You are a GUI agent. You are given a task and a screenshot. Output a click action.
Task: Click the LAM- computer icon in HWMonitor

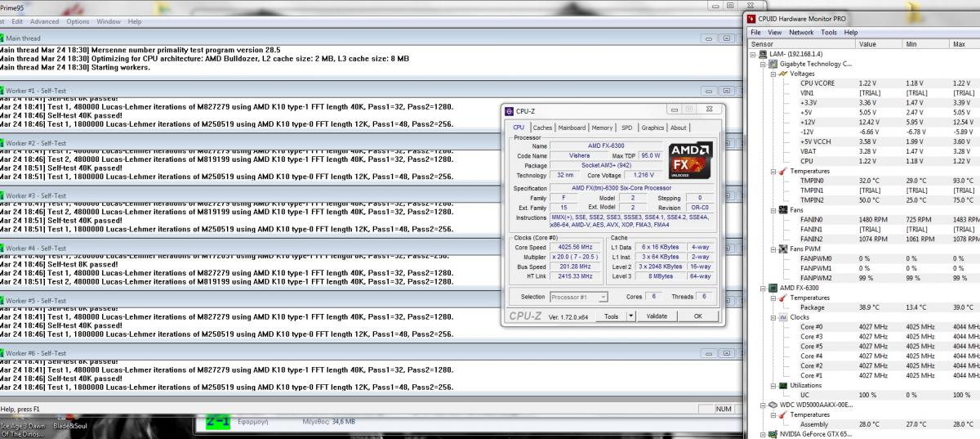pyautogui.click(x=764, y=54)
